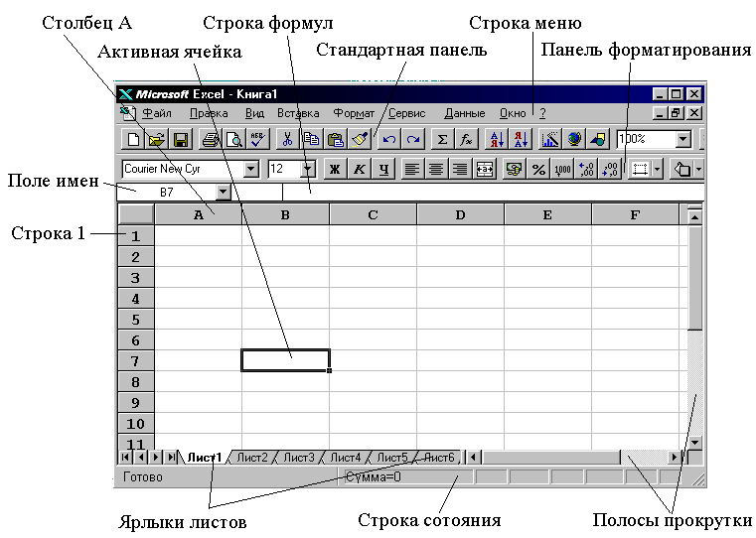This screenshot has height=538, width=756.
Task: Expand the fill color dropdown arrow
Action: (x=698, y=169)
